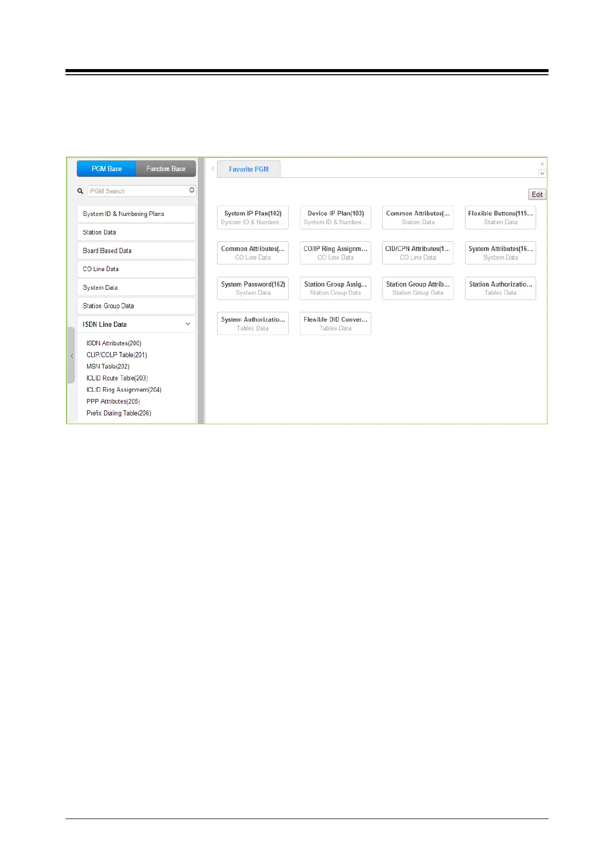Expand System ID & Numbering Plans
This screenshot has height=868, width=614.
136,214
